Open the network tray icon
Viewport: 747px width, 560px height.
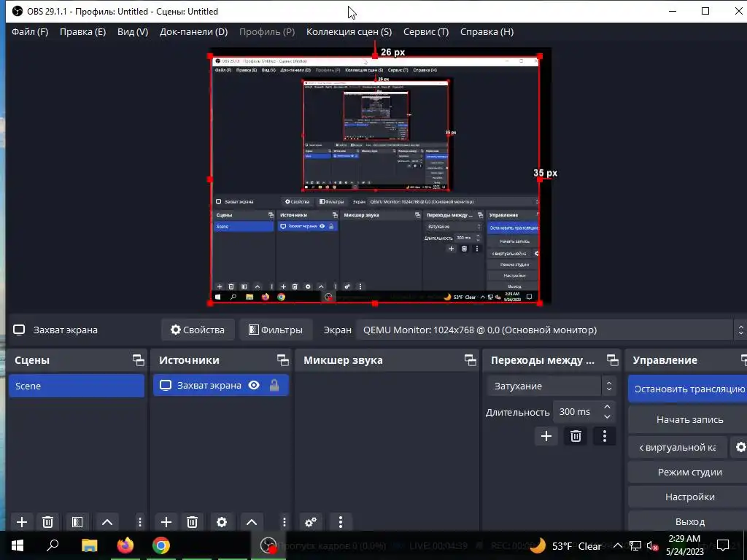[635, 545]
